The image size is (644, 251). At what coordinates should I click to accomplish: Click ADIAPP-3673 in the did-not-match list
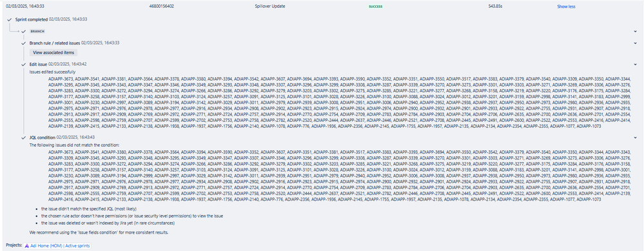pos(61,152)
